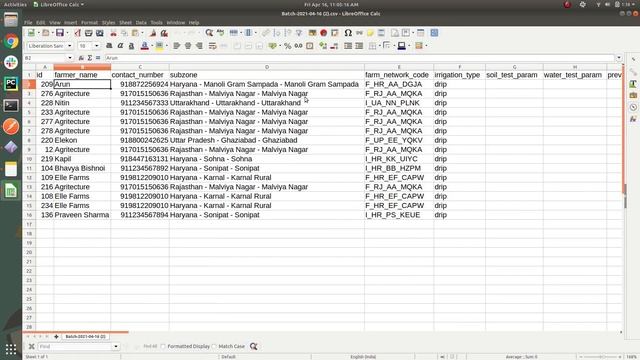
Task: Insert chart using toolbar icon
Action: click(324, 33)
